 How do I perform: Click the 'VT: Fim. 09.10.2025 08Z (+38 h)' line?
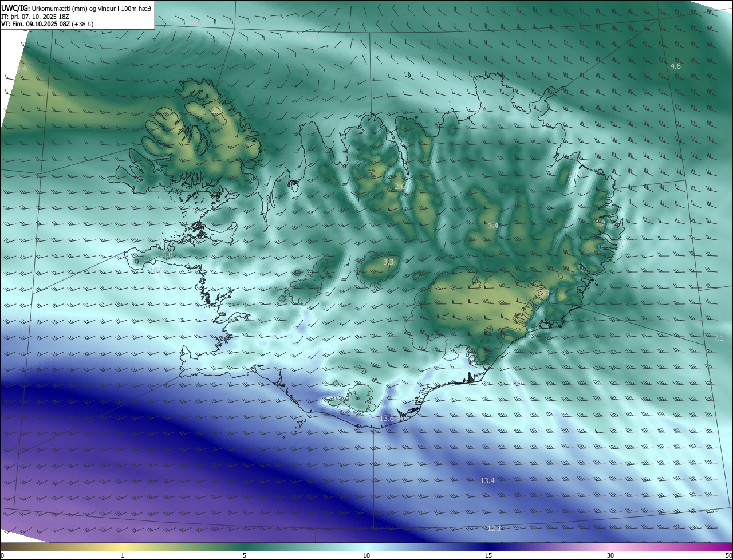[x=47, y=25]
